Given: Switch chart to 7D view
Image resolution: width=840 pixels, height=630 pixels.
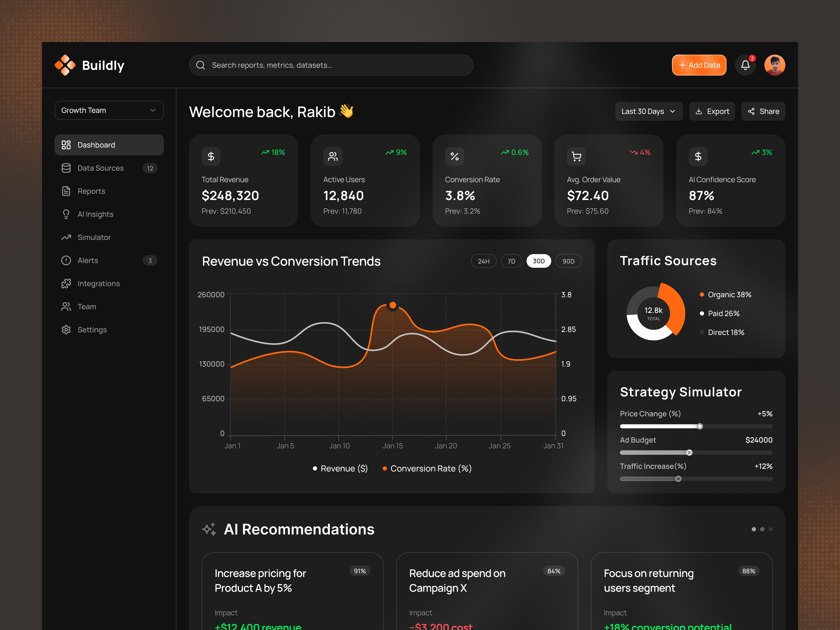Looking at the screenshot, I should tap(511, 261).
